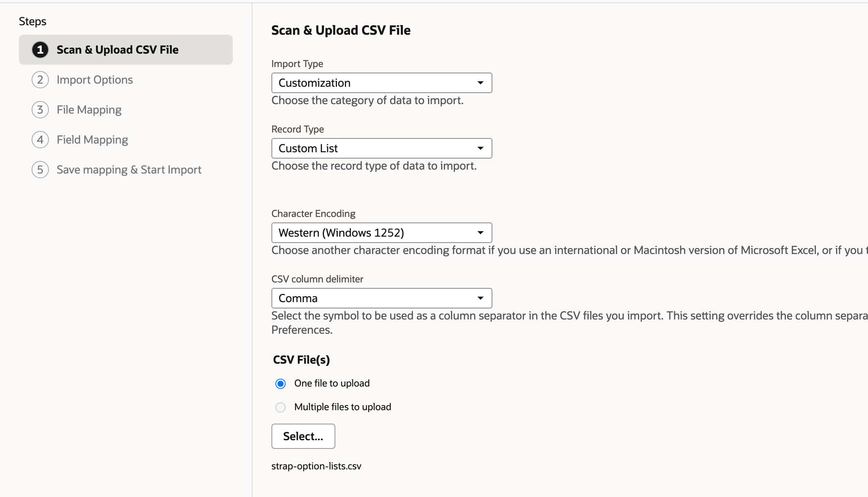
Task: Click the Character Encoding label
Action: pos(313,213)
